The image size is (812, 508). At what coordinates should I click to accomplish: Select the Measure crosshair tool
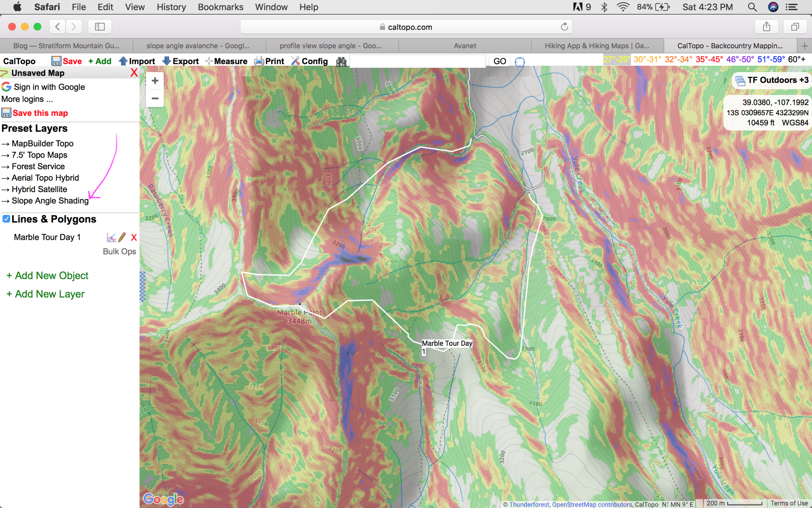(x=209, y=61)
